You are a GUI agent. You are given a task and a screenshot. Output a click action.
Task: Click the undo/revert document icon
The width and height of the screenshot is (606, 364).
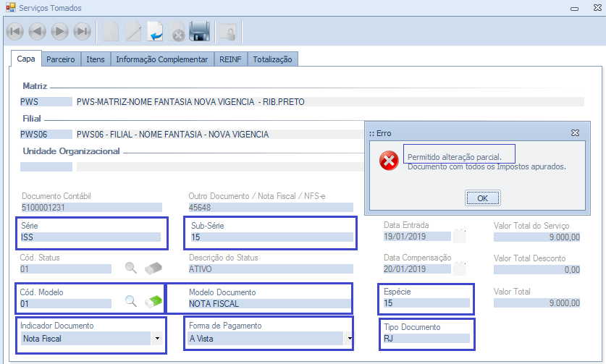(x=155, y=31)
